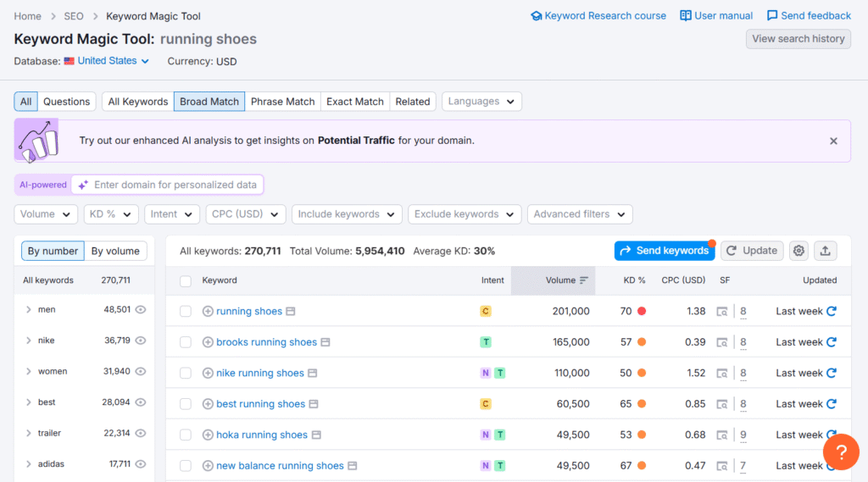Open the KD % filter dropdown
The width and height of the screenshot is (868, 482).
(x=111, y=214)
